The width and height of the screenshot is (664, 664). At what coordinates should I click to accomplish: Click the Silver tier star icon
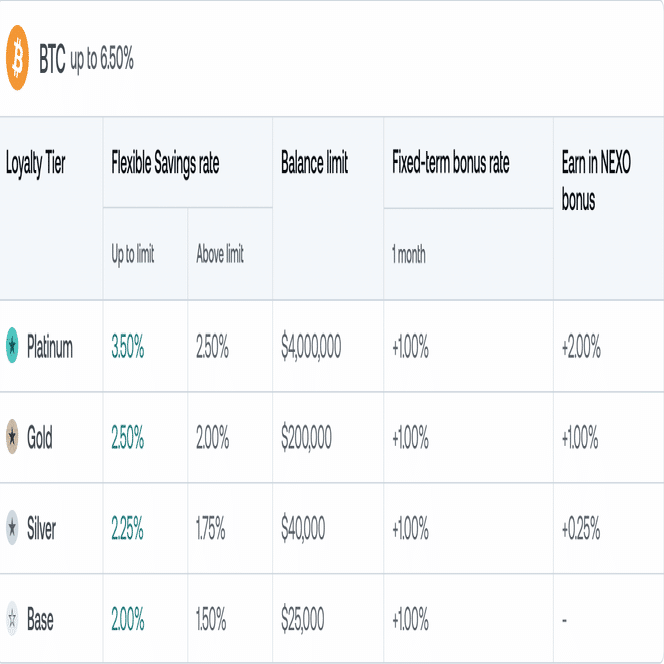coord(12,528)
